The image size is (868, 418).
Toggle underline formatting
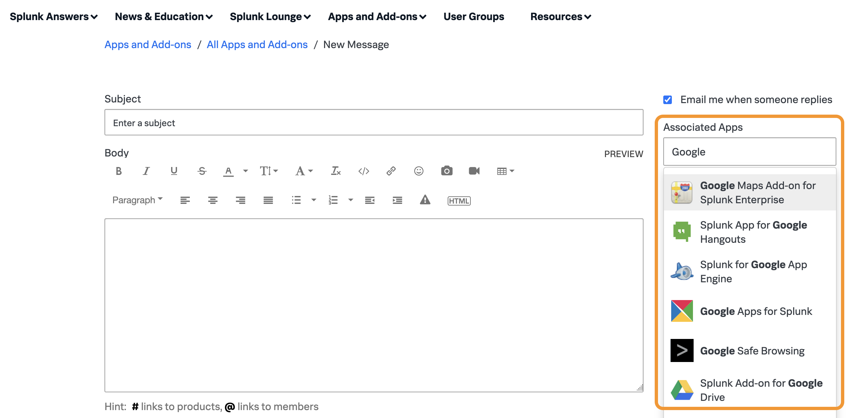coord(173,171)
